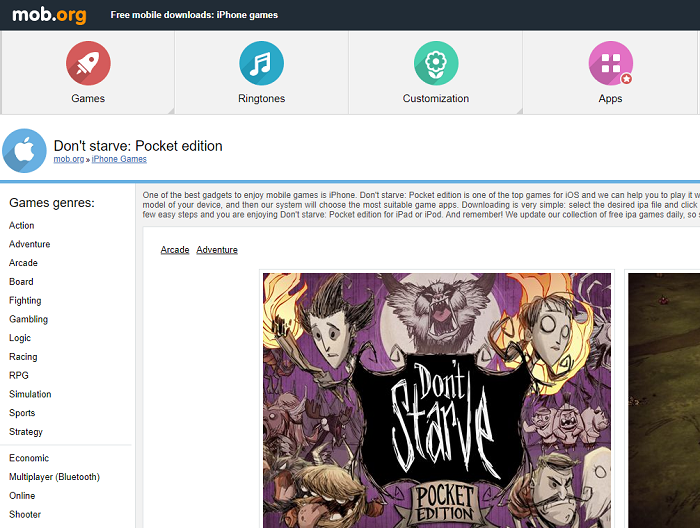
Task: Click the mob.org logo
Action: (49, 15)
